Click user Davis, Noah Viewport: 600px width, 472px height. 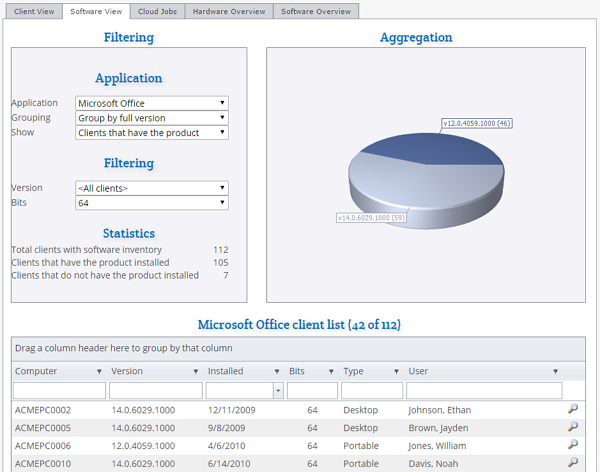coord(433,464)
